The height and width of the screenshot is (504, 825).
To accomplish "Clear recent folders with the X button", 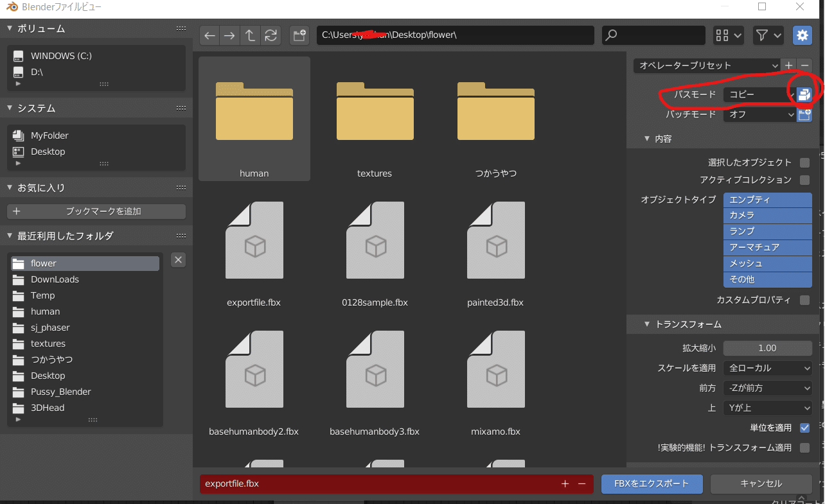I will coord(179,260).
